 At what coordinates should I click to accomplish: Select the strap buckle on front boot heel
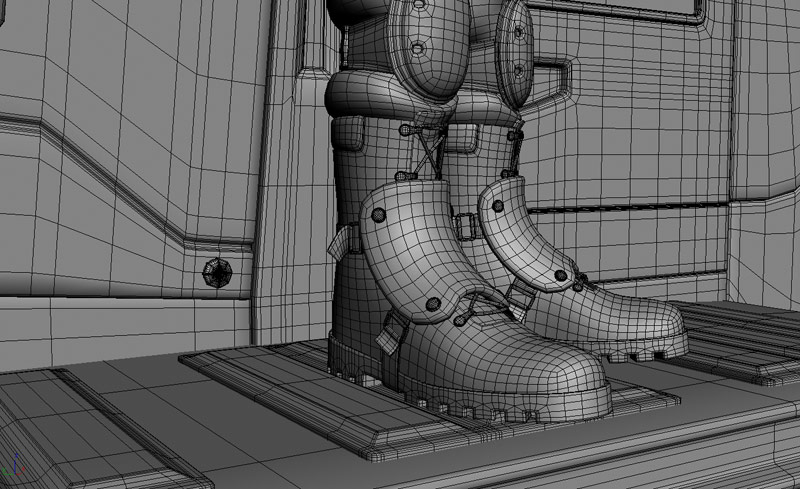[391, 334]
